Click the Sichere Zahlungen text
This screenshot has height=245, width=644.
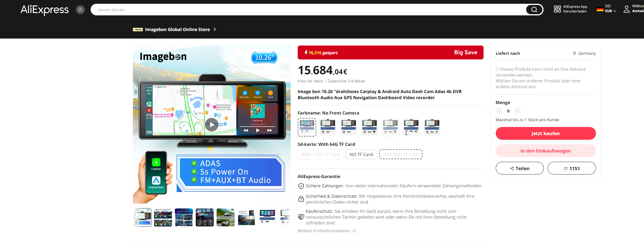(x=324, y=186)
